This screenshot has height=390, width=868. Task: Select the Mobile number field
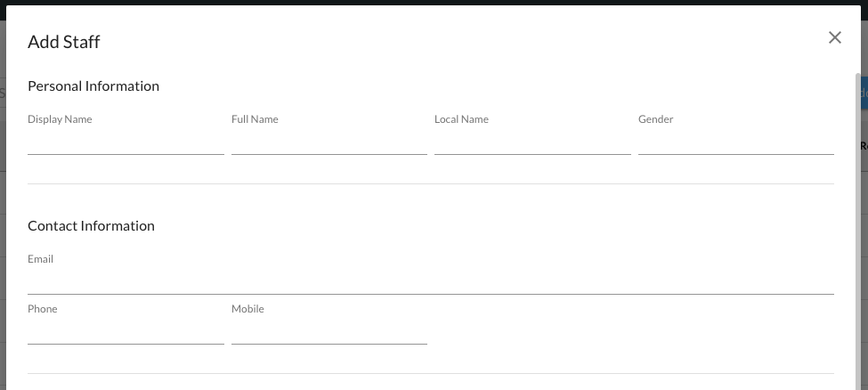(x=329, y=332)
